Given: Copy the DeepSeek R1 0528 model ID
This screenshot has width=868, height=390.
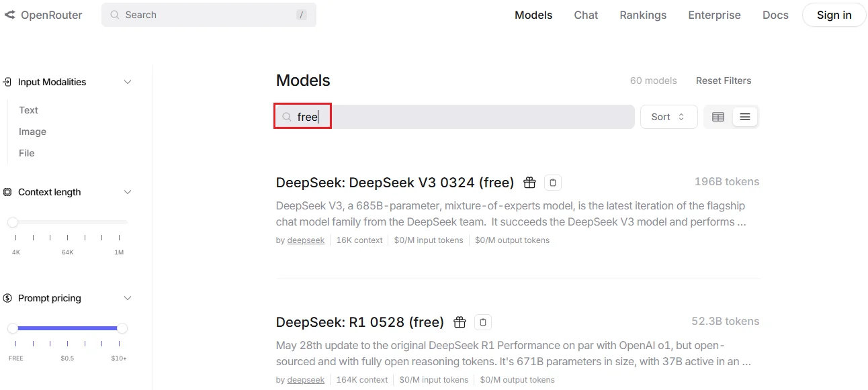Looking at the screenshot, I should click(483, 322).
